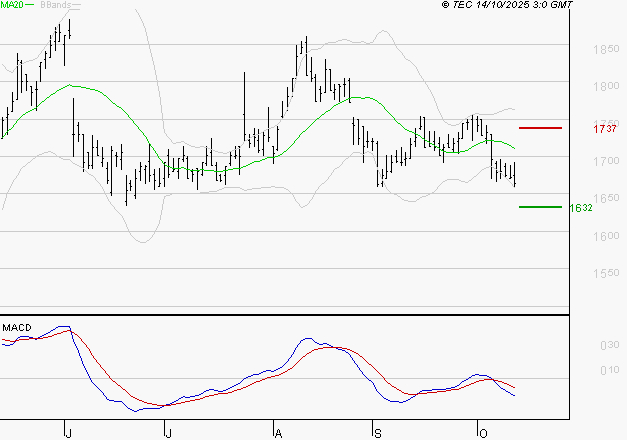This screenshot has width=627, height=440.
Task: Click the 1700 price axis label
Action: point(606,161)
